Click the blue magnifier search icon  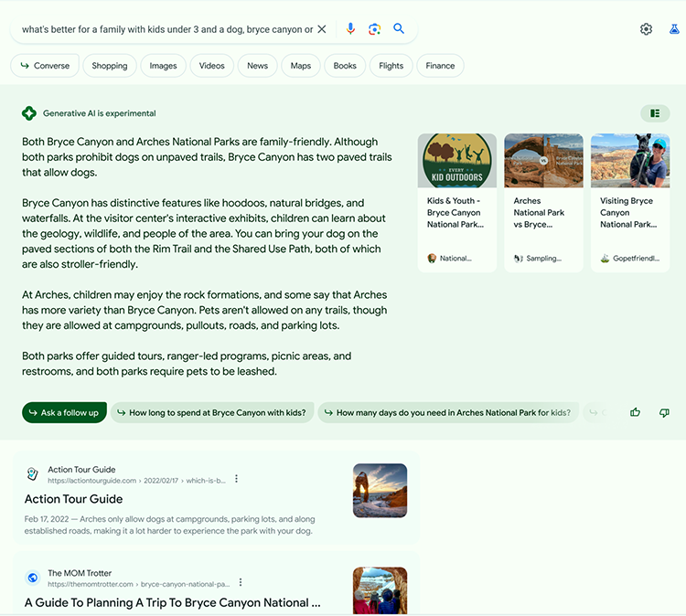pos(399,29)
